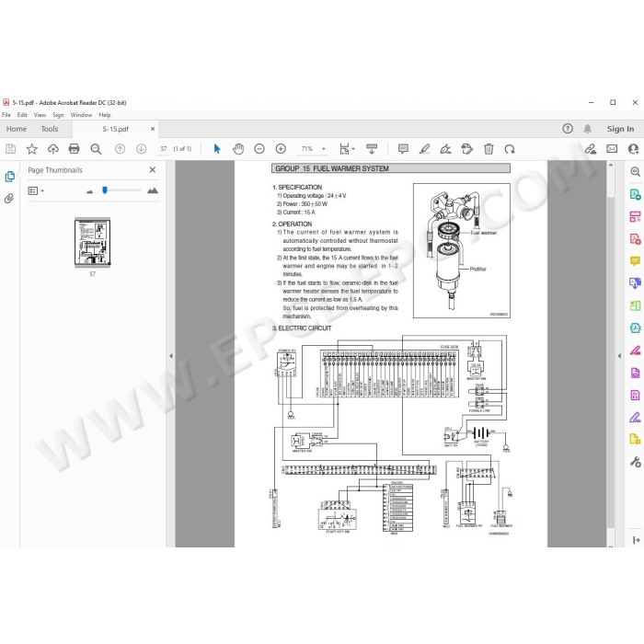
Task: Zoom out with minus circle
Action: [259, 149]
